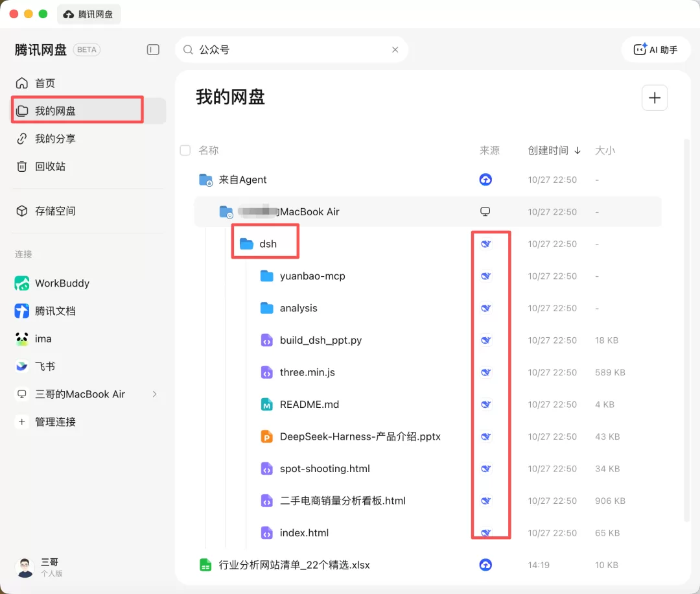Screen dimensions: 700x594
Task: Open 我的分享 section
Action: 55,139
